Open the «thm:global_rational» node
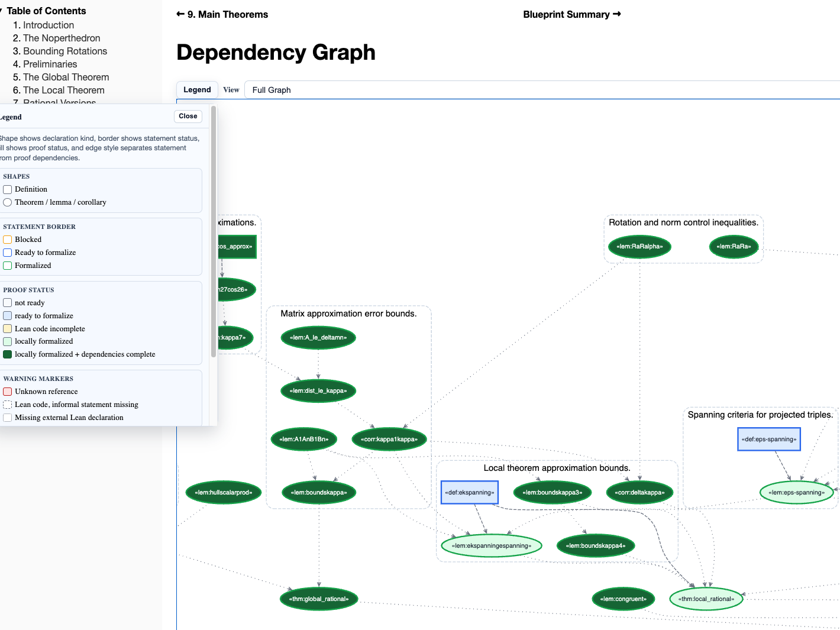Viewport: 840px width, 630px height. tap(318, 598)
